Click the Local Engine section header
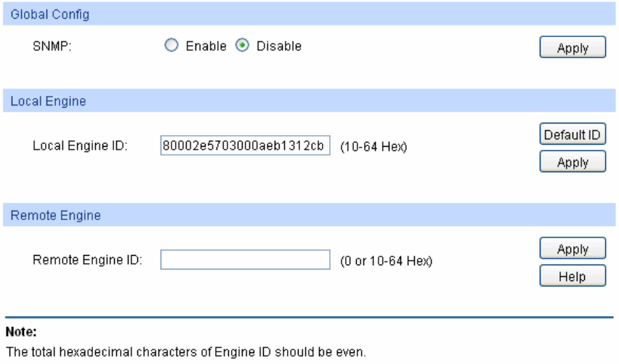 click(x=46, y=102)
